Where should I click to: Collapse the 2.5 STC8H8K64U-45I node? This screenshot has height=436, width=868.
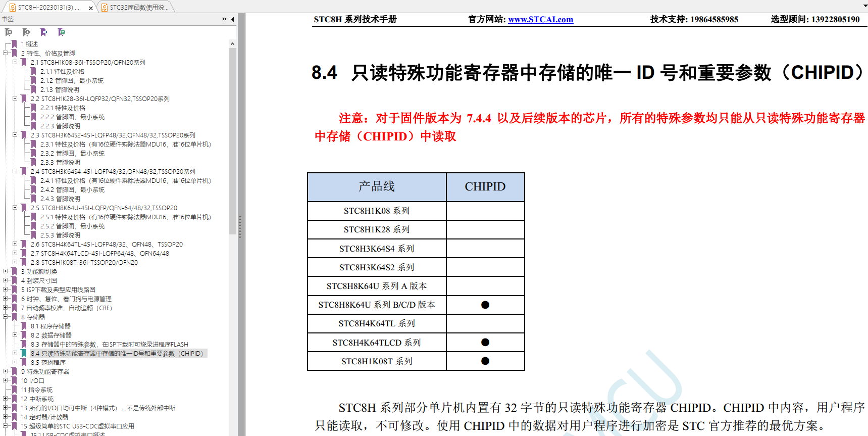pyautogui.click(x=15, y=208)
